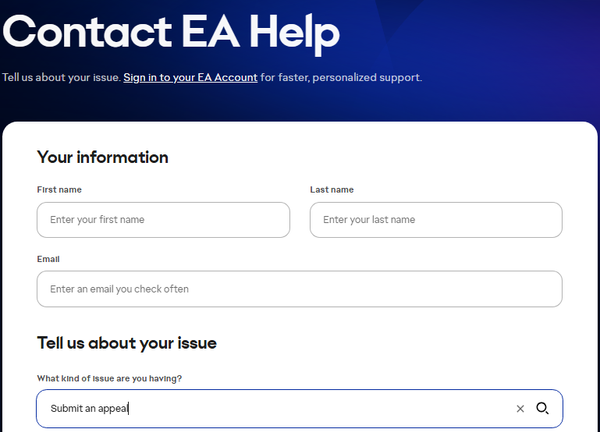Open the Sign in to your EA Account link

pos(190,77)
